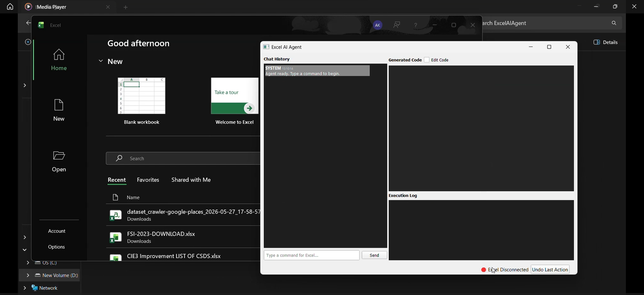Expand the New Volume (D:) tree node
The height and width of the screenshot is (295, 644).
tap(27, 276)
